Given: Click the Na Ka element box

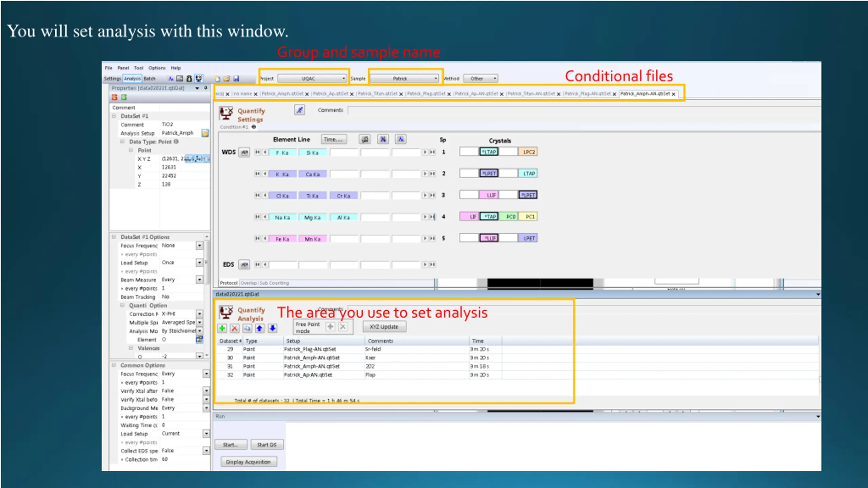Looking at the screenshot, I should tap(282, 217).
